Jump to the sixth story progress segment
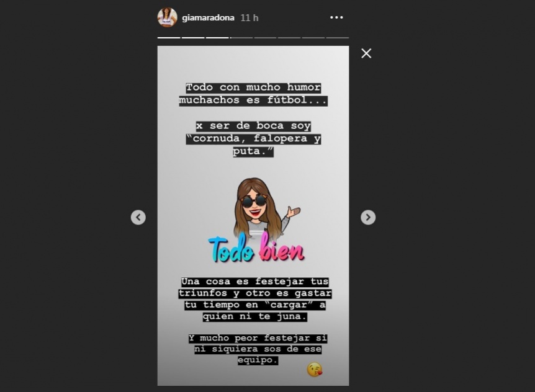Screen dimensions: 535x392 [289, 37]
